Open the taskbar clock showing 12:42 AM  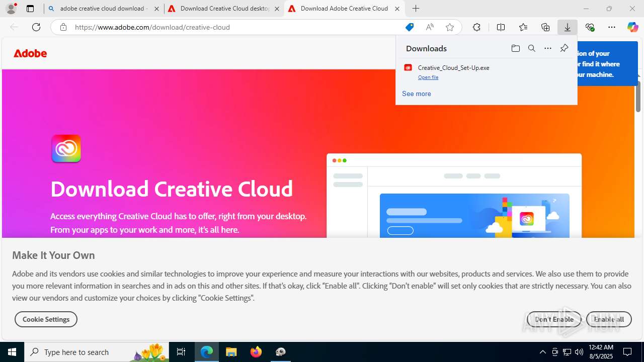(601, 352)
